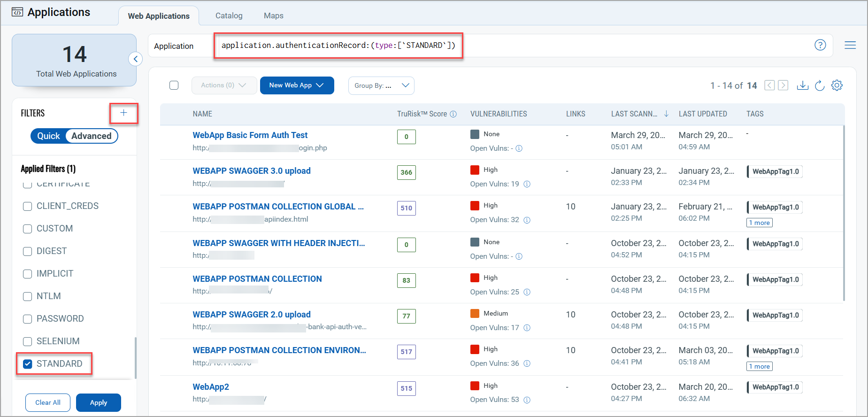Show TruRisk Score info tooltip icon

tap(453, 114)
